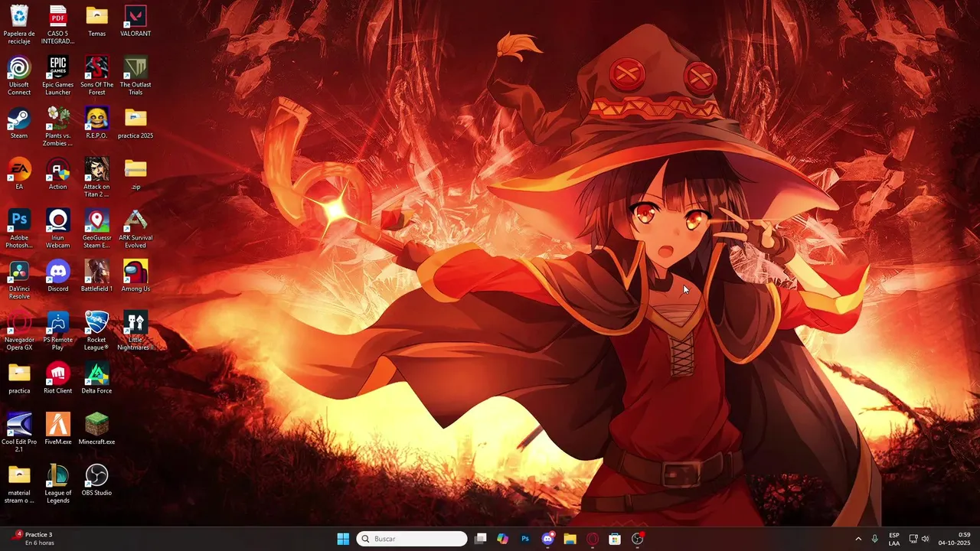Open the Temas folder

pos(96,20)
